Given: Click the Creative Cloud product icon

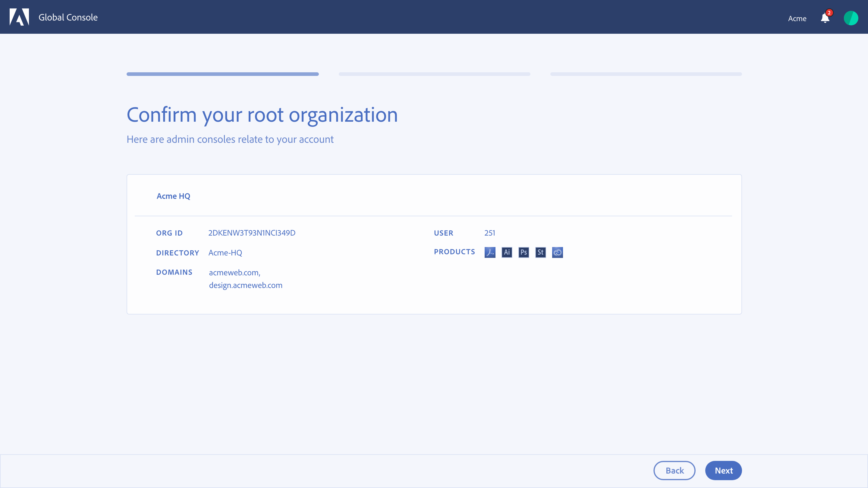Looking at the screenshot, I should pos(557,252).
